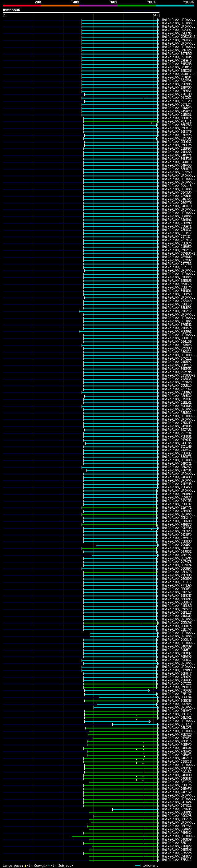Click the white query sequence bar
The height and width of the screenshot is (868, 197).
81,12
